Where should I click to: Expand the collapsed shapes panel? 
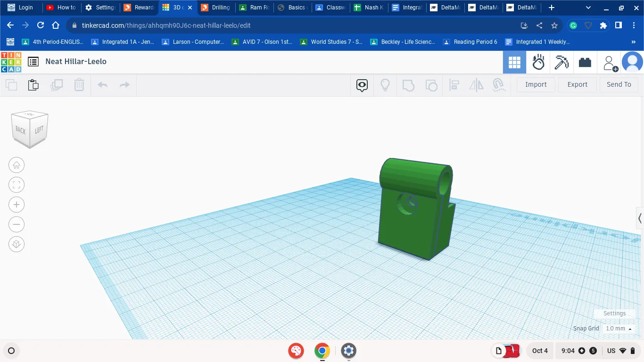click(x=640, y=218)
